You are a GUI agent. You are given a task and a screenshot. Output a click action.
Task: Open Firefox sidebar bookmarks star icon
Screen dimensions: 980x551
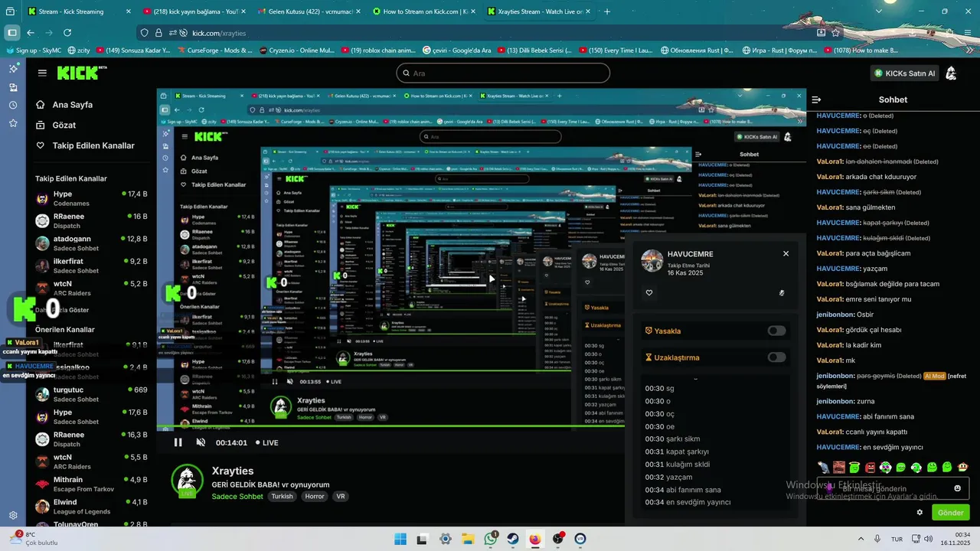coord(13,123)
